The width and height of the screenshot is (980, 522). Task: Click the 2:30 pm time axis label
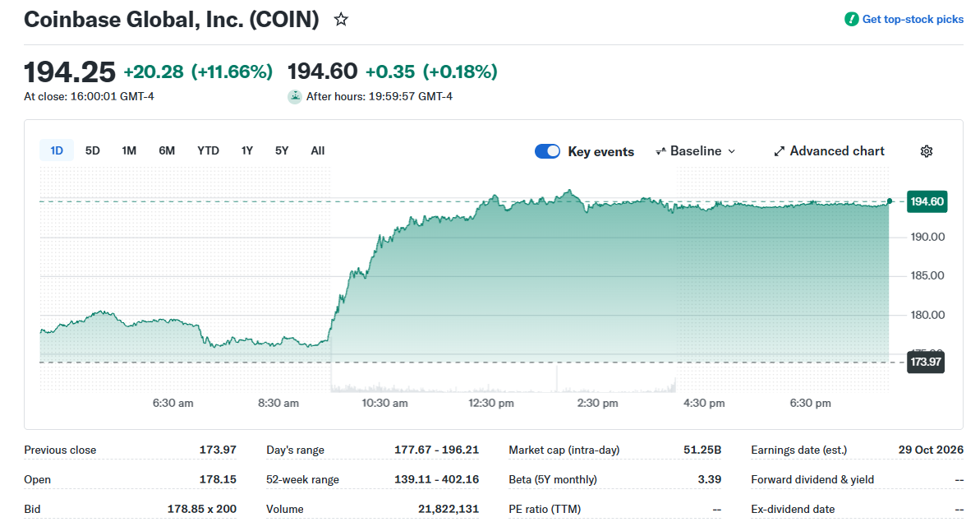[x=597, y=404]
